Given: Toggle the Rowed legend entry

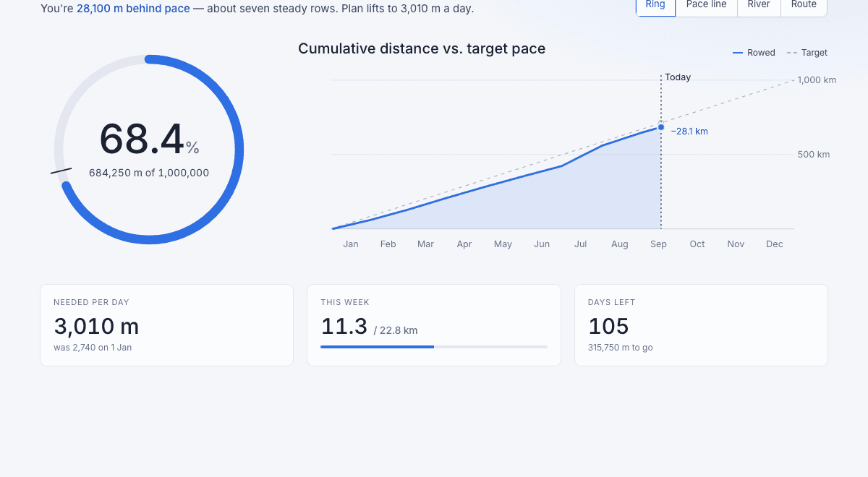Looking at the screenshot, I should [754, 53].
